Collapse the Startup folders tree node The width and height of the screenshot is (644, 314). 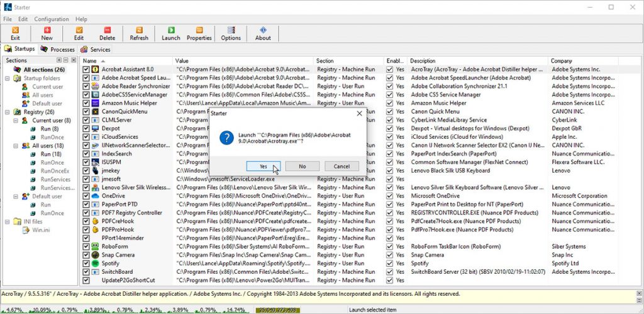click(x=8, y=78)
